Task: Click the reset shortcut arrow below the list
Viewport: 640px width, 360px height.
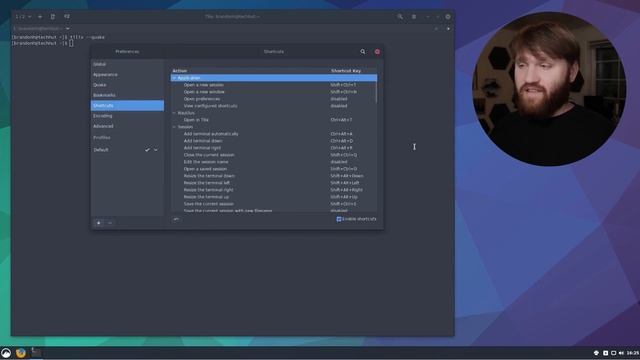Action: pyautogui.click(x=176, y=219)
